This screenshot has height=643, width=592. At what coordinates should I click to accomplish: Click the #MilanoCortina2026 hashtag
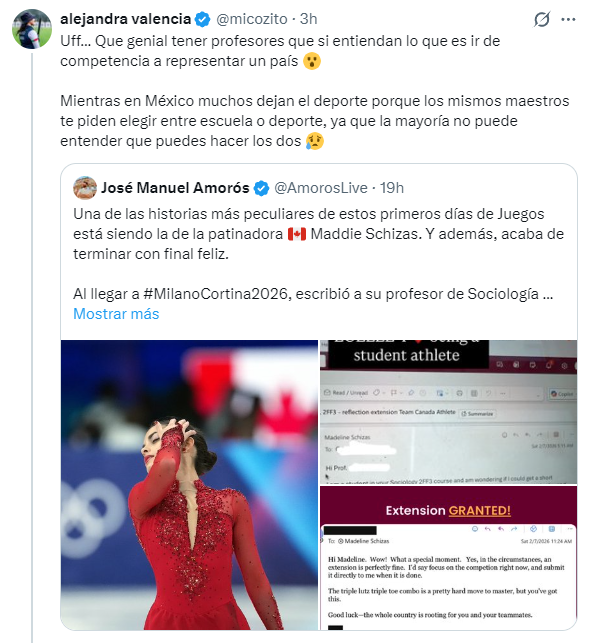click(217, 294)
